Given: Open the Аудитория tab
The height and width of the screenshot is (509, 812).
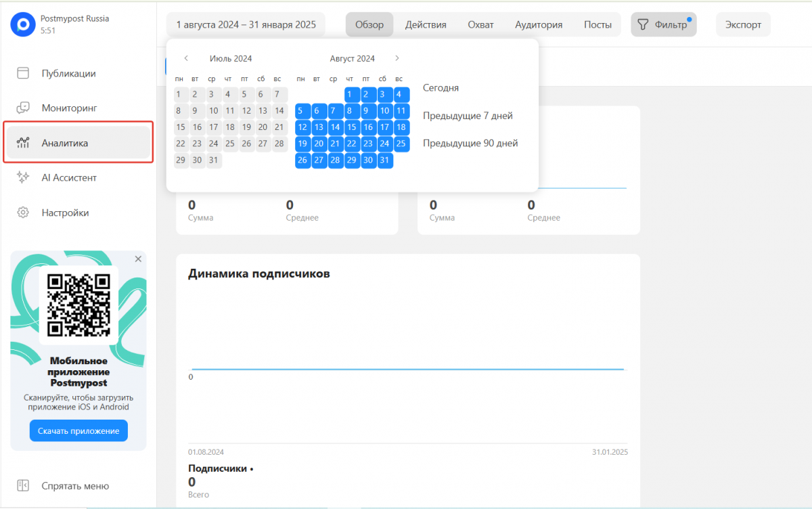Looking at the screenshot, I should (x=539, y=25).
